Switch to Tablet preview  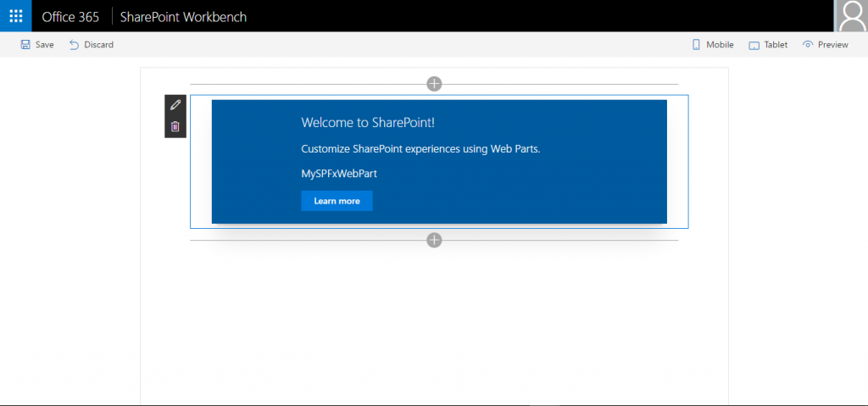768,45
